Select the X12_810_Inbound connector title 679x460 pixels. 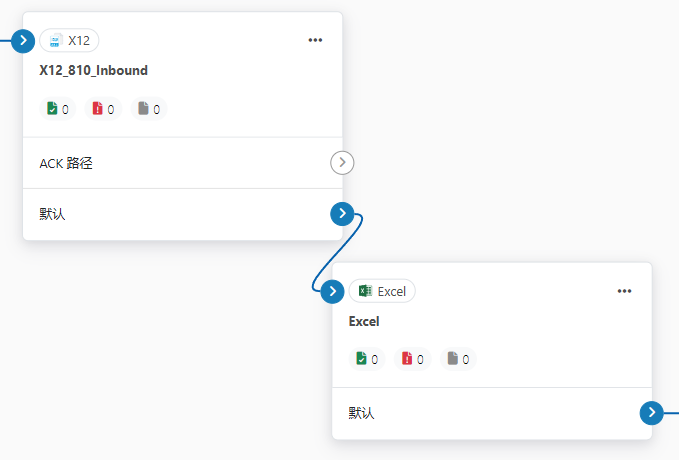pos(93,71)
